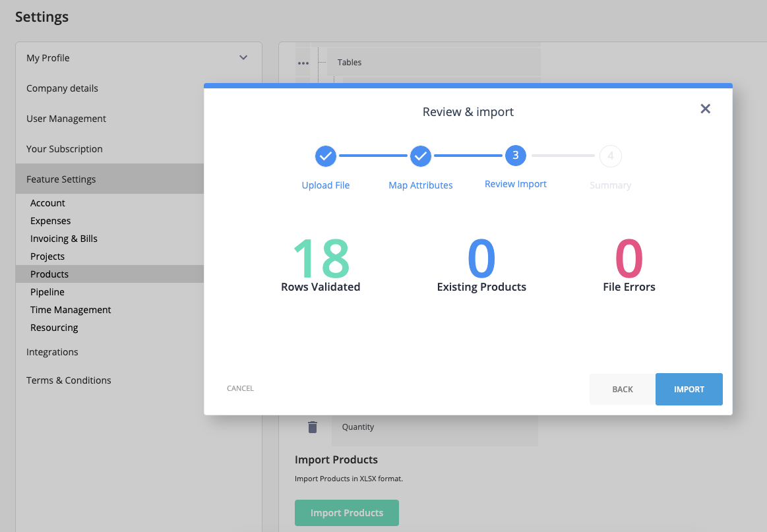Click the Map Attributes step checkmark
767x532 pixels.
click(x=420, y=156)
